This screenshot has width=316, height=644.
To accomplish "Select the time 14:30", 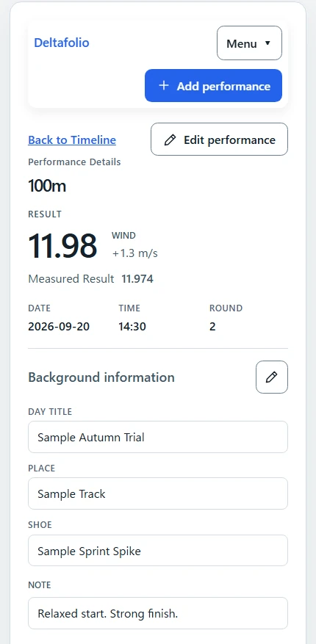I will click(x=132, y=327).
